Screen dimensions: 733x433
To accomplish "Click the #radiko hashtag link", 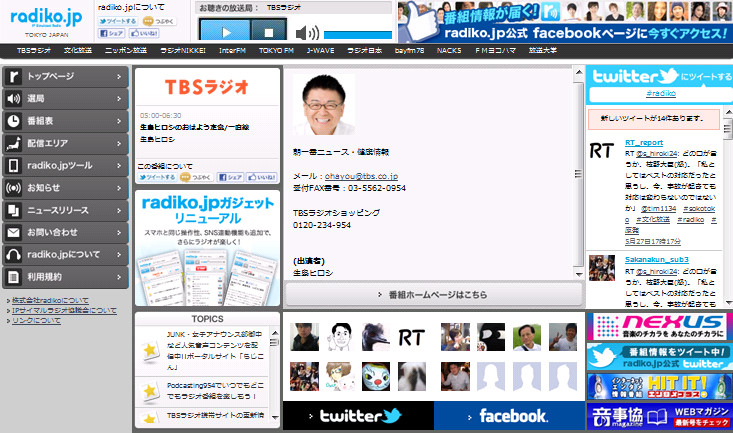I will tap(661, 93).
